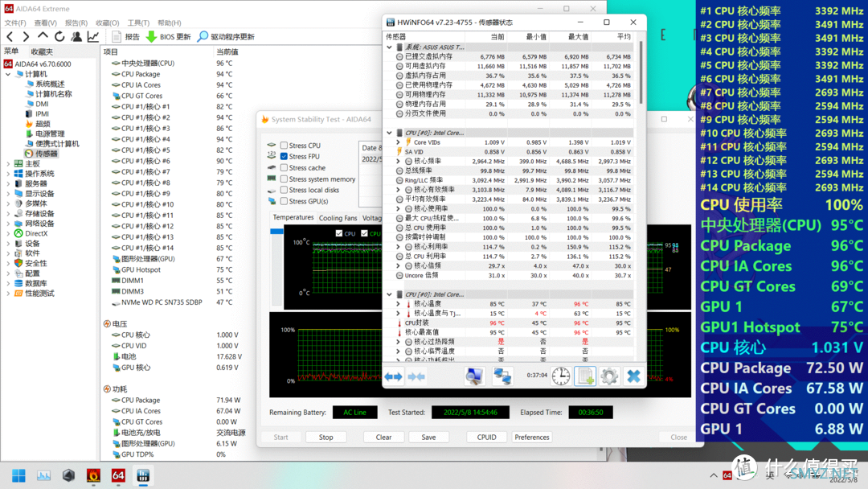Open the 收藏(O) menu
The image size is (868, 489).
[108, 23]
